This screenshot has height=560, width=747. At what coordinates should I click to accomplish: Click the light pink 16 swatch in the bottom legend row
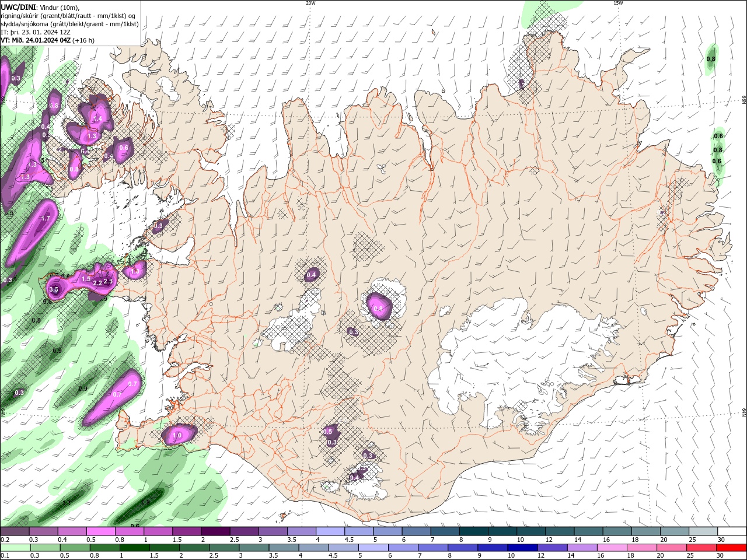point(612,548)
